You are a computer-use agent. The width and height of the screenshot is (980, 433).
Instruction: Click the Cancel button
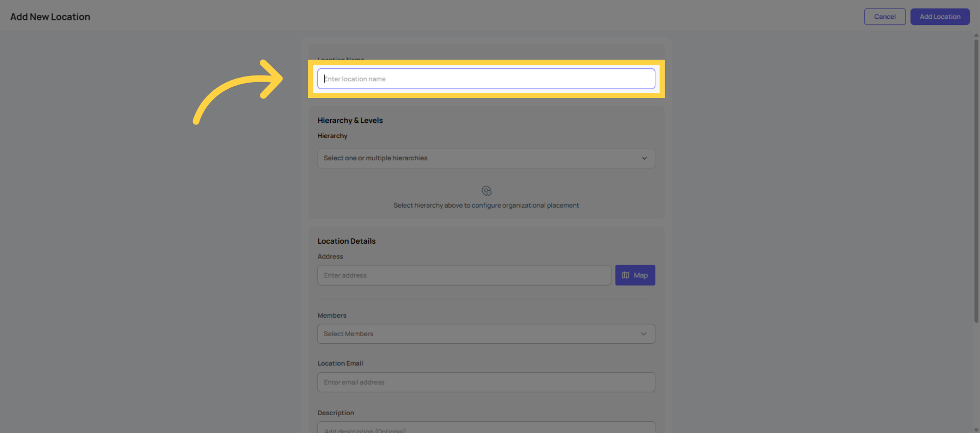tap(885, 16)
